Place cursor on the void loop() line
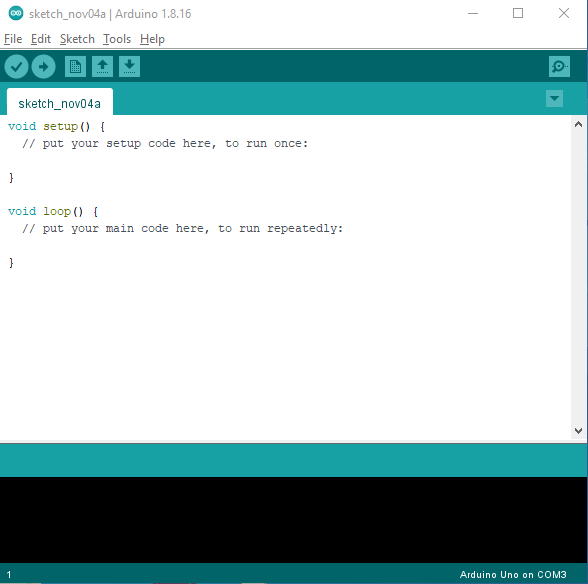Screen dimensions: 588x584 click(53, 212)
